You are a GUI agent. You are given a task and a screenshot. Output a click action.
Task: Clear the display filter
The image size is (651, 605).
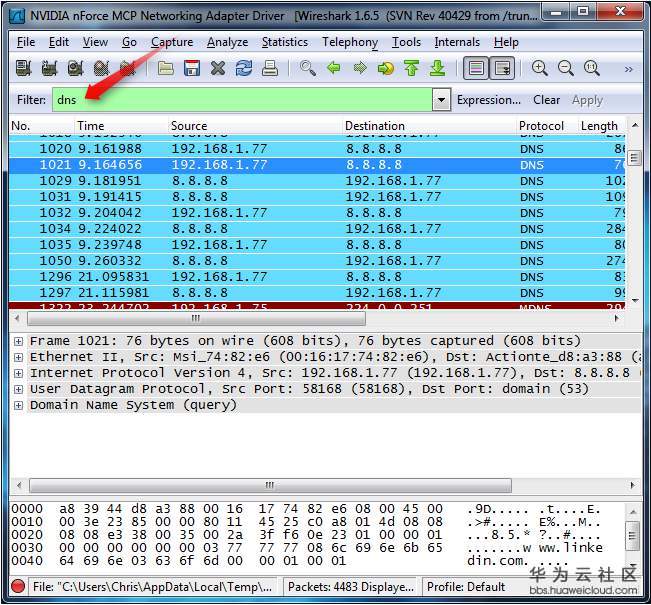pyautogui.click(x=546, y=100)
